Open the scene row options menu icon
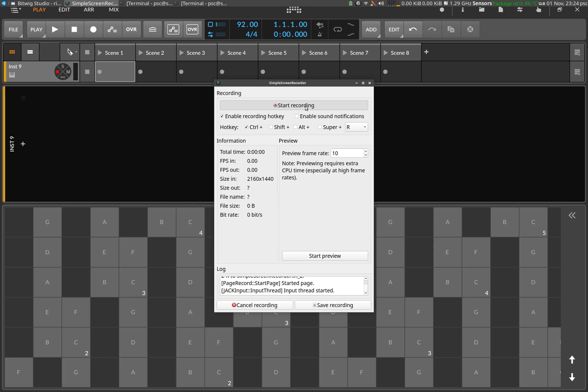This screenshot has width=588, height=392. coord(577,52)
